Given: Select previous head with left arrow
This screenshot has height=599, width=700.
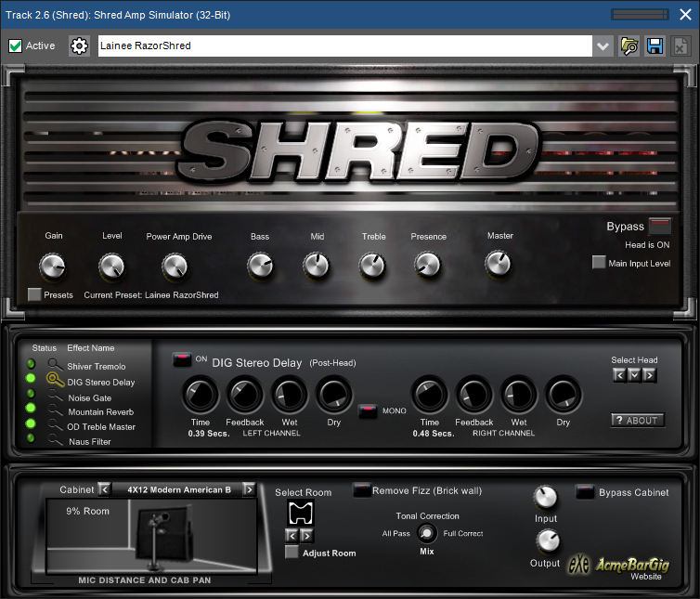Looking at the screenshot, I should coord(619,375).
